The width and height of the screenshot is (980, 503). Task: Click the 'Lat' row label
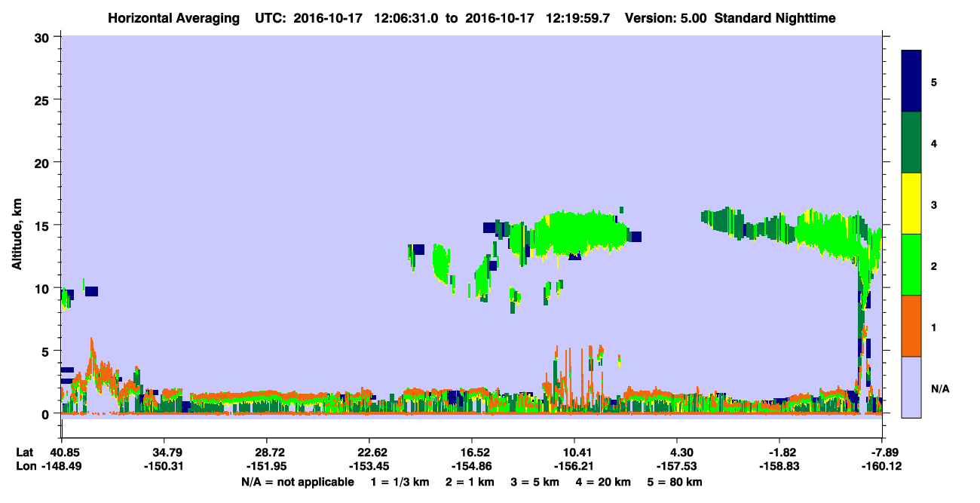(25, 452)
